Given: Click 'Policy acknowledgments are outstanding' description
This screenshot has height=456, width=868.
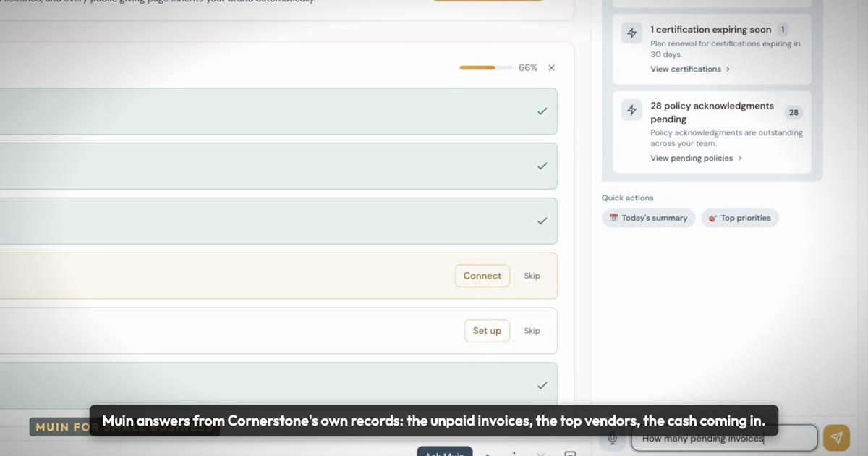Looking at the screenshot, I should click(726, 138).
